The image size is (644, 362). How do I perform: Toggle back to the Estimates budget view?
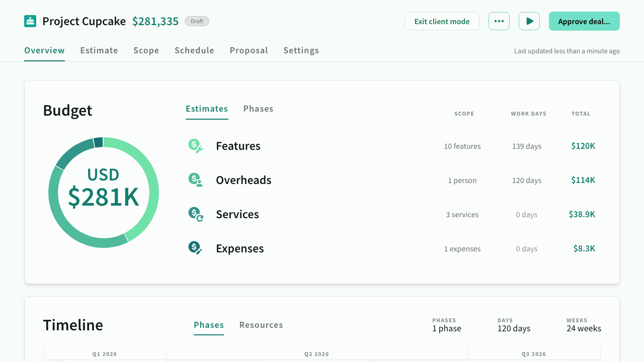[x=207, y=109]
